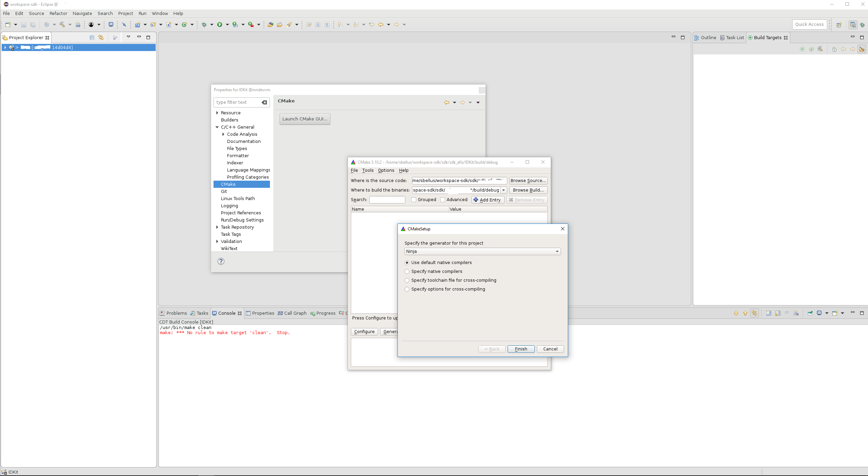Enable the Grouped checkbox in CMake
Screen dimensions: 868x476
coord(414,200)
